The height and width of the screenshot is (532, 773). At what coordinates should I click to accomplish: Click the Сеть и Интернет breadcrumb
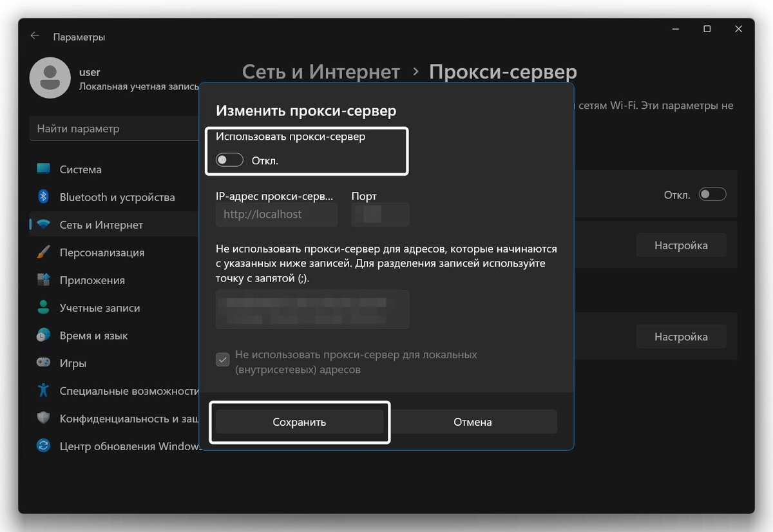(x=321, y=71)
